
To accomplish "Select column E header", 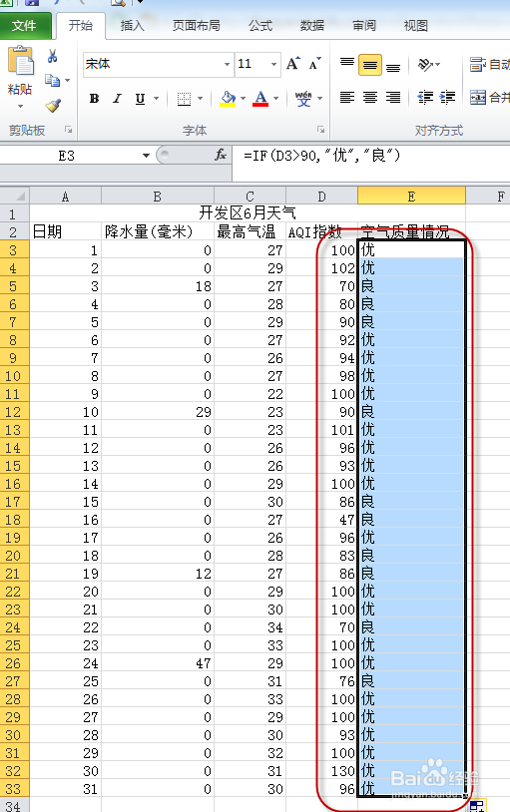I will [411, 197].
